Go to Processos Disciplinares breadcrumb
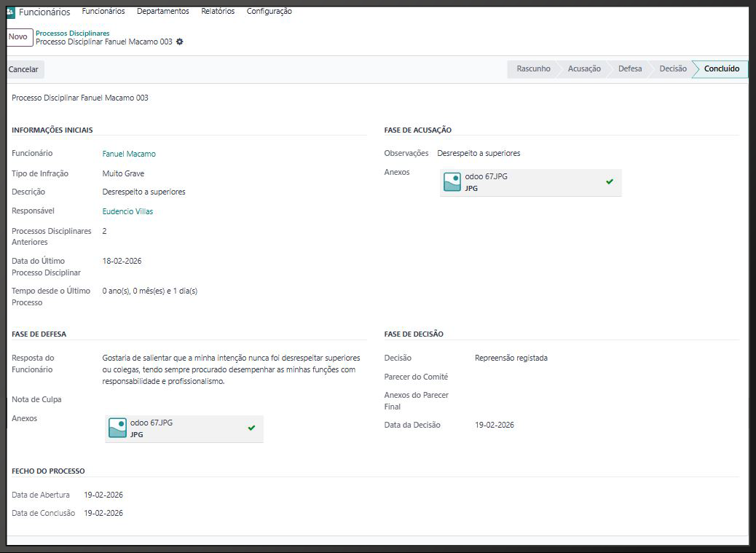 coord(72,34)
